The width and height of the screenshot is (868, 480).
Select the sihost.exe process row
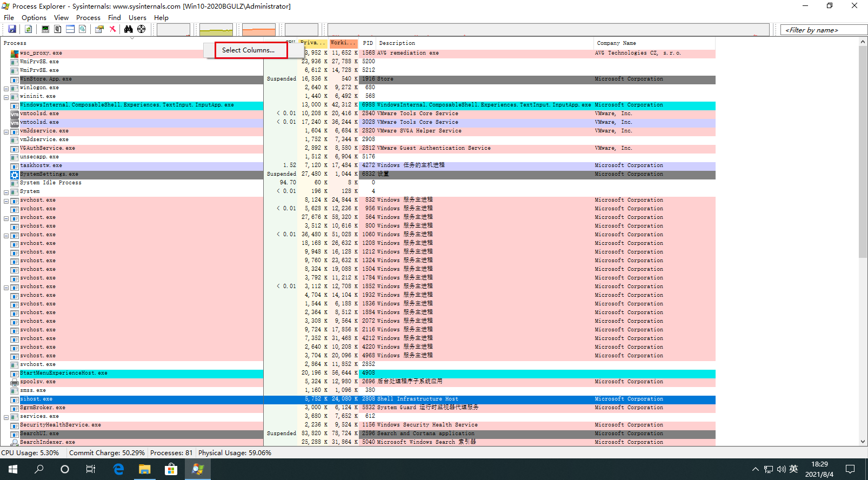tap(358, 399)
